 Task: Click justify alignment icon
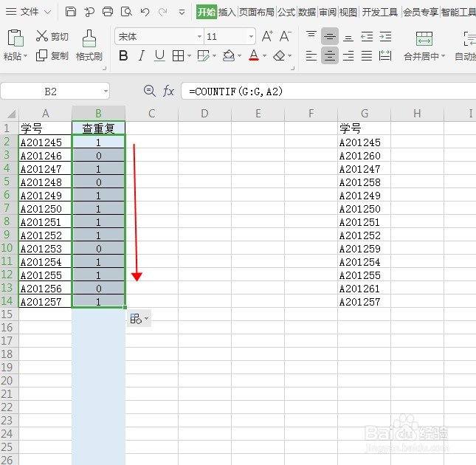(367, 56)
